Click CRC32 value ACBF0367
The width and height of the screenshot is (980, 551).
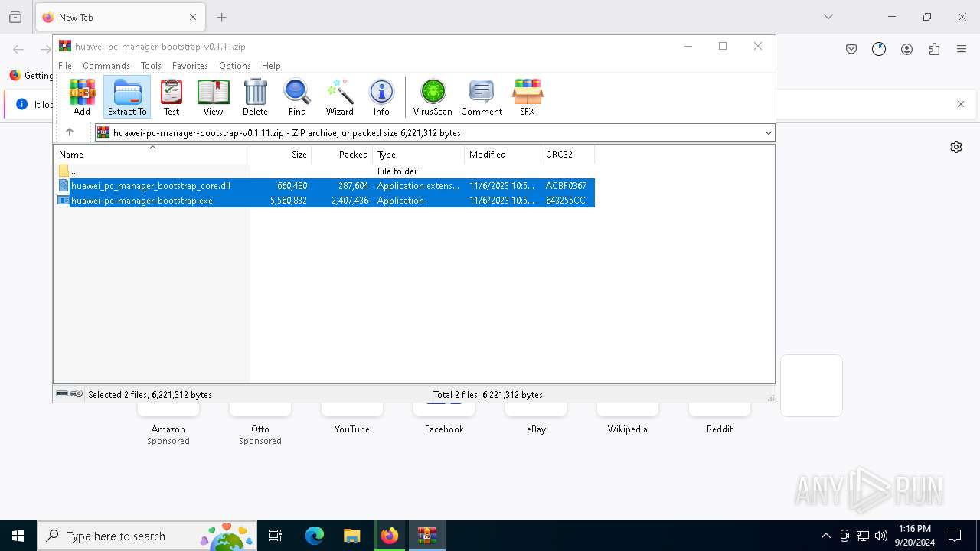[567, 186]
